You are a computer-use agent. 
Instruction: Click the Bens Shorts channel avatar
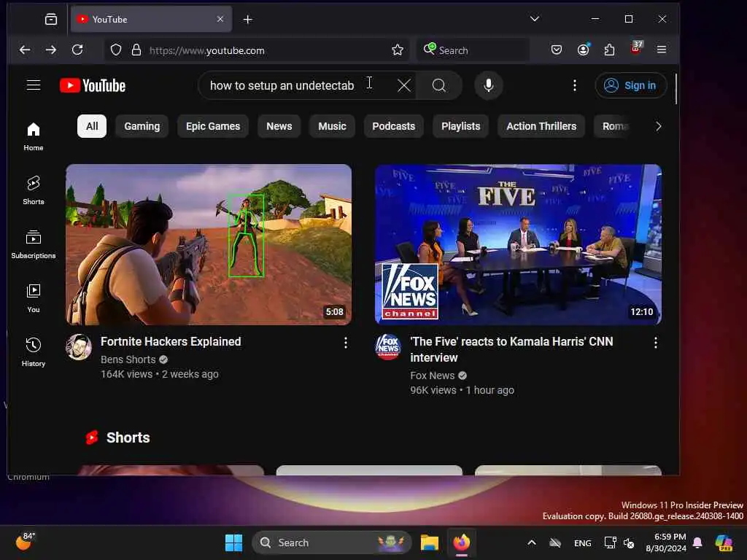coord(79,347)
